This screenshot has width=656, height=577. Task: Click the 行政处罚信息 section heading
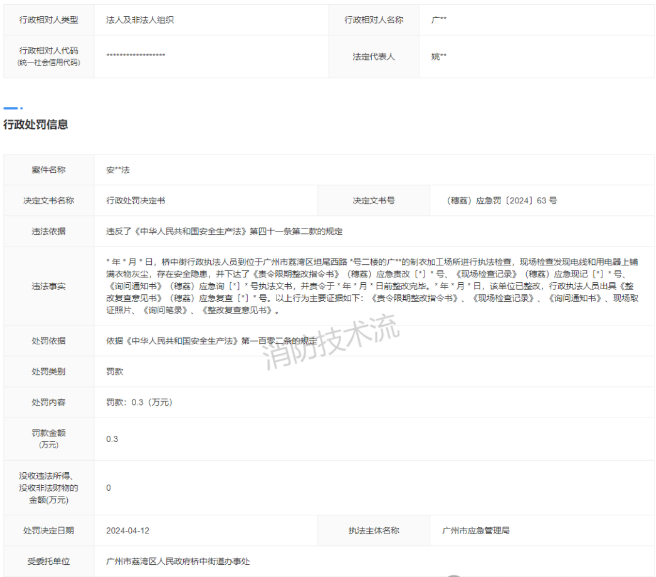[x=36, y=125]
